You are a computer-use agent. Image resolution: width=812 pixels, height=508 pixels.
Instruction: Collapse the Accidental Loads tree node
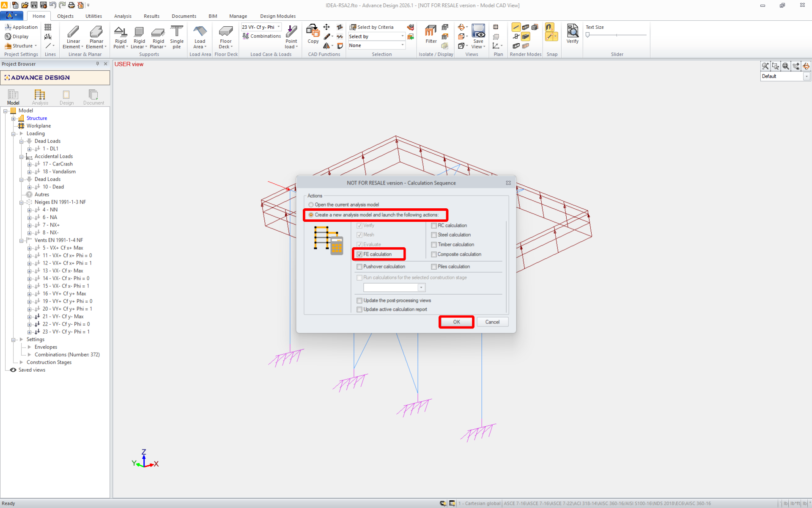pyautogui.click(x=21, y=157)
